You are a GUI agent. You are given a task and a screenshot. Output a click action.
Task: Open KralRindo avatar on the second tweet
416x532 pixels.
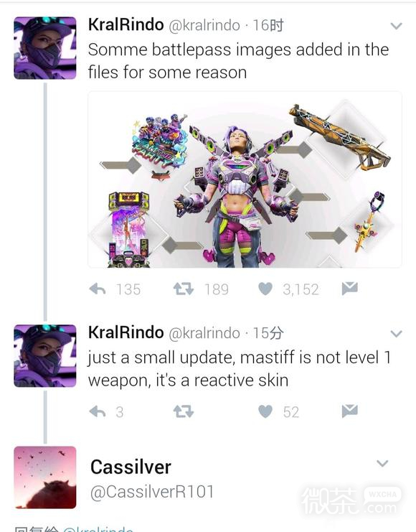(45, 356)
